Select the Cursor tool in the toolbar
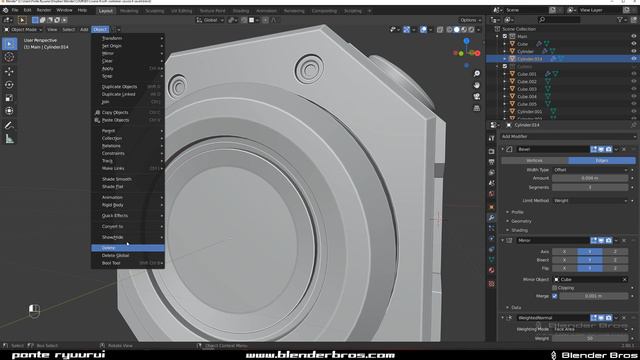Screen dimensions: 640x360 [9, 57]
